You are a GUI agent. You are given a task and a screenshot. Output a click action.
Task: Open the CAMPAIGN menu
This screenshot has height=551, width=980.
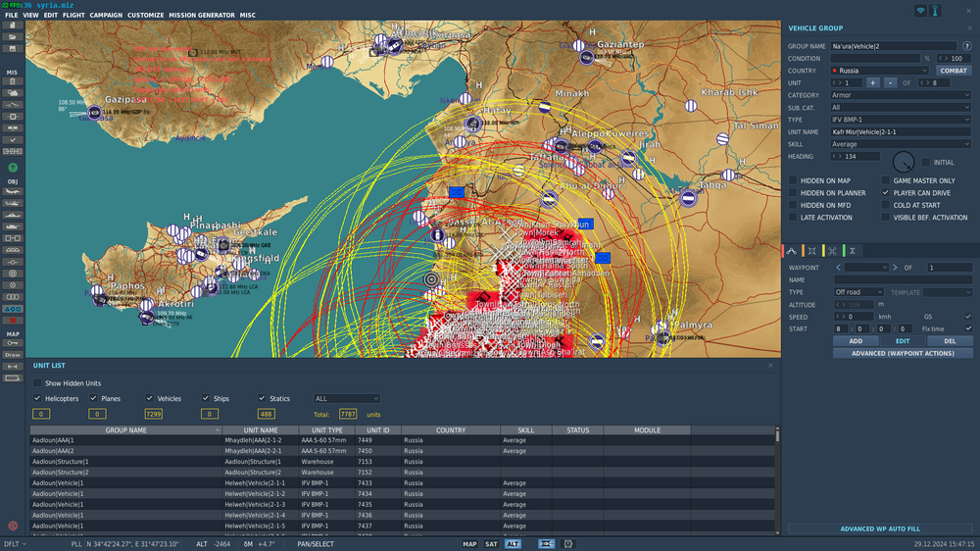point(106,15)
